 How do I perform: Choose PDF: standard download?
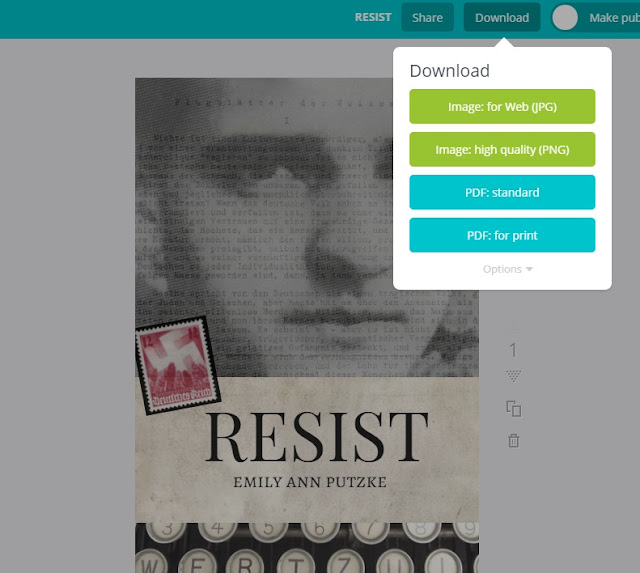click(502, 192)
